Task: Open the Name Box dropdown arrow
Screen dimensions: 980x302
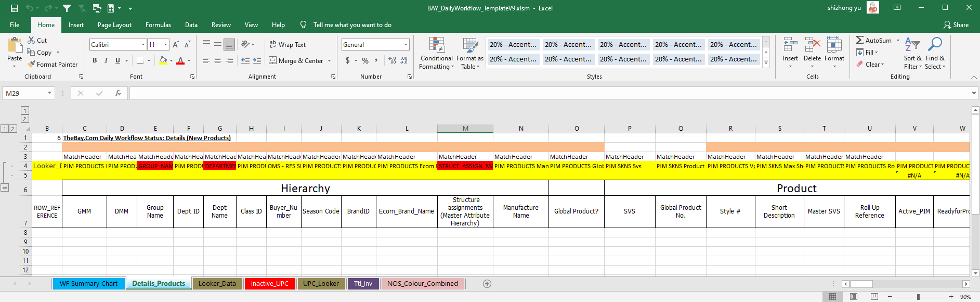Action: coord(50,93)
